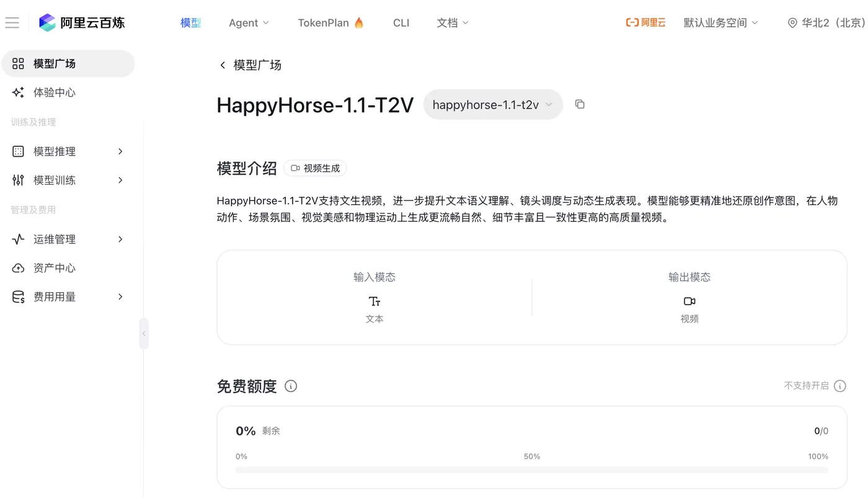Screen dimensions: 868x498
Task: Click the info icon beside 免费额度
Action: coord(291,386)
